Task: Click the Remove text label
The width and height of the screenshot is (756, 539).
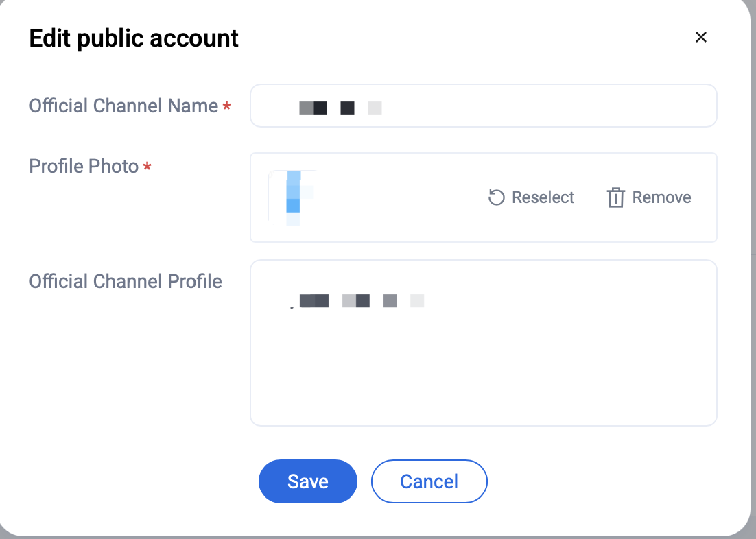Action: (x=661, y=197)
